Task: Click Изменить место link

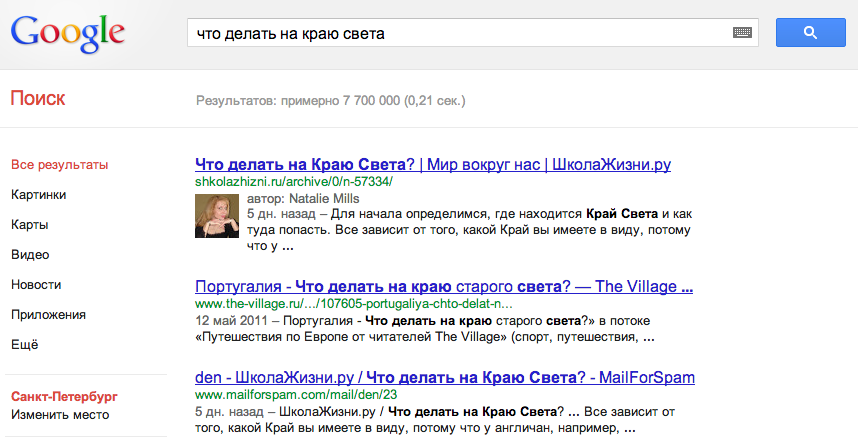Action: (60, 415)
